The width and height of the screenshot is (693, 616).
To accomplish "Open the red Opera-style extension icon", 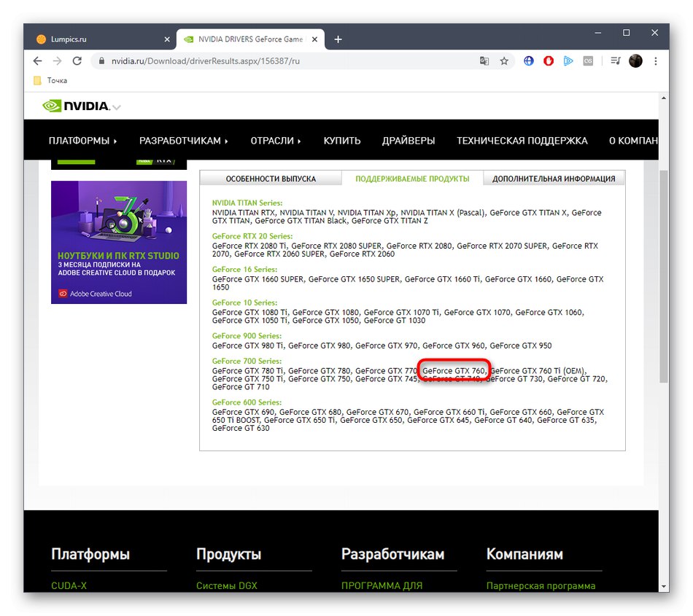I will click(549, 61).
